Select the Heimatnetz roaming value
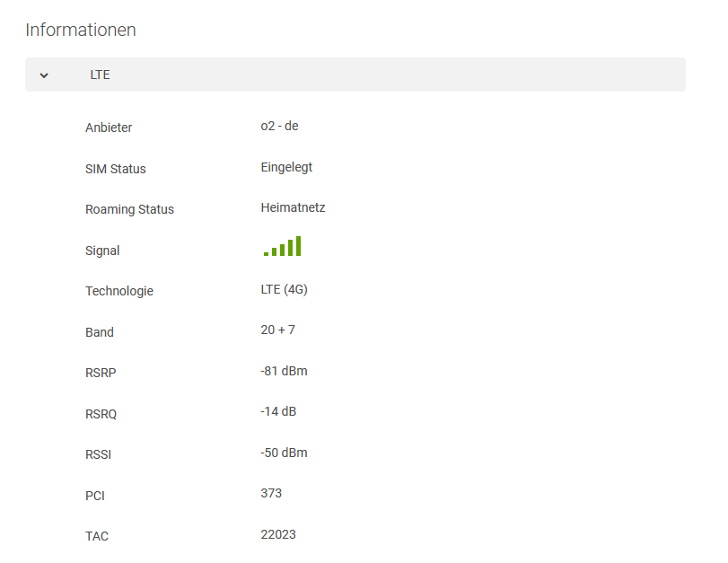Image resolution: width=728 pixels, height=563 pixels. 293,207
